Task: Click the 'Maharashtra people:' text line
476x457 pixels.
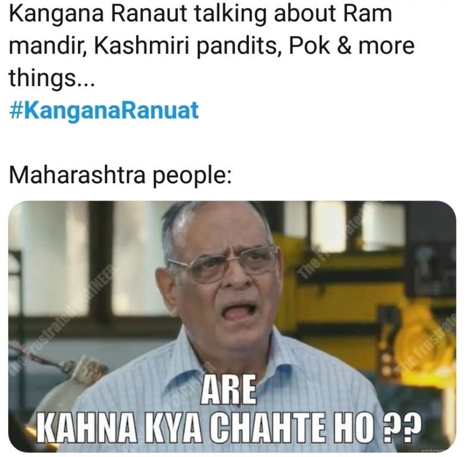Action: point(120,176)
